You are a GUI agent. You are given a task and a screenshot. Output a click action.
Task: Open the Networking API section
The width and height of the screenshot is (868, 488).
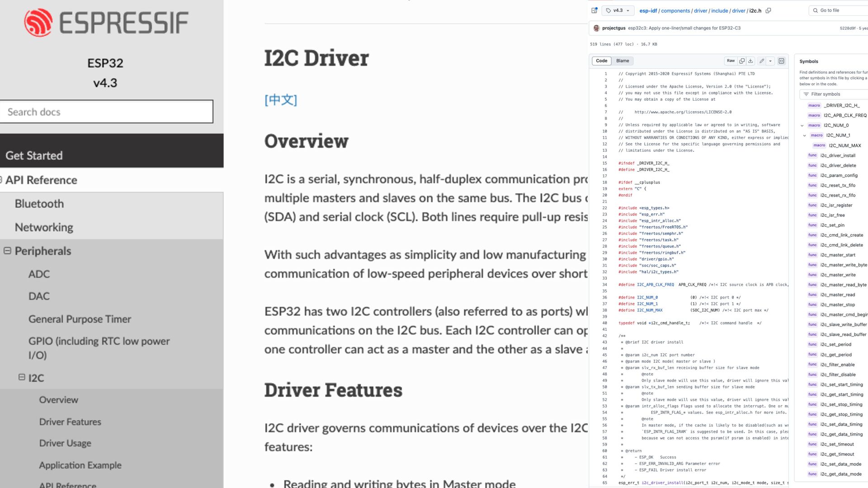44,227
